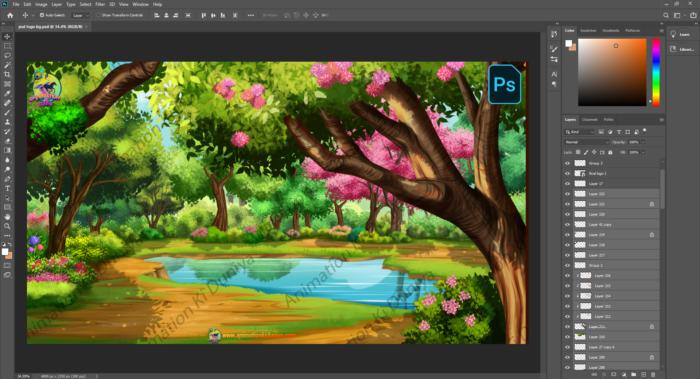Pick a hue on the color spectrum slider

[656, 72]
